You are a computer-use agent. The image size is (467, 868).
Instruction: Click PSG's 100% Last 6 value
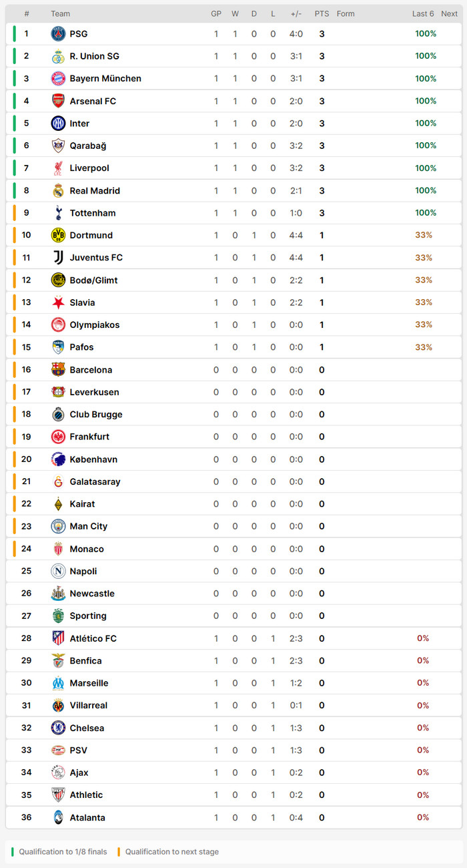click(426, 34)
